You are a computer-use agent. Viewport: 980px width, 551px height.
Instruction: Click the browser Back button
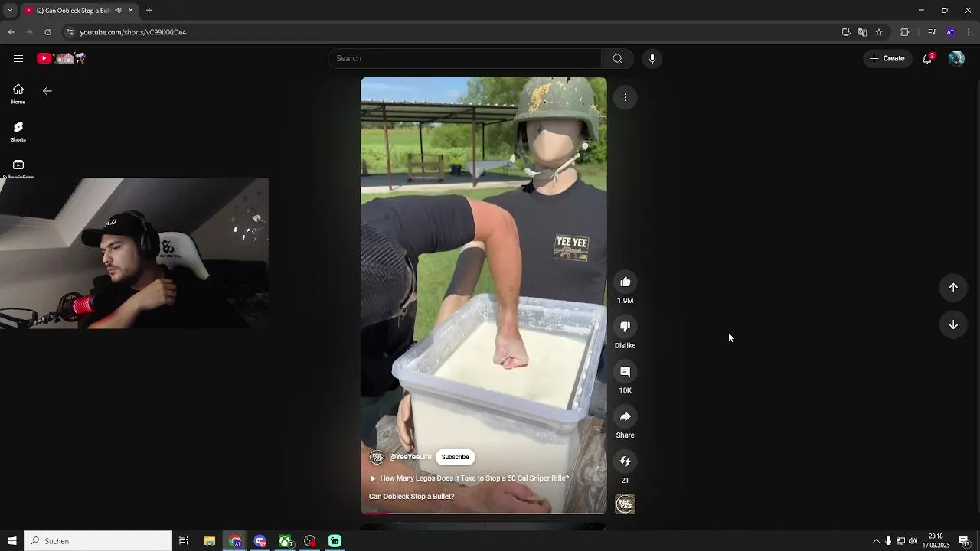11,32
